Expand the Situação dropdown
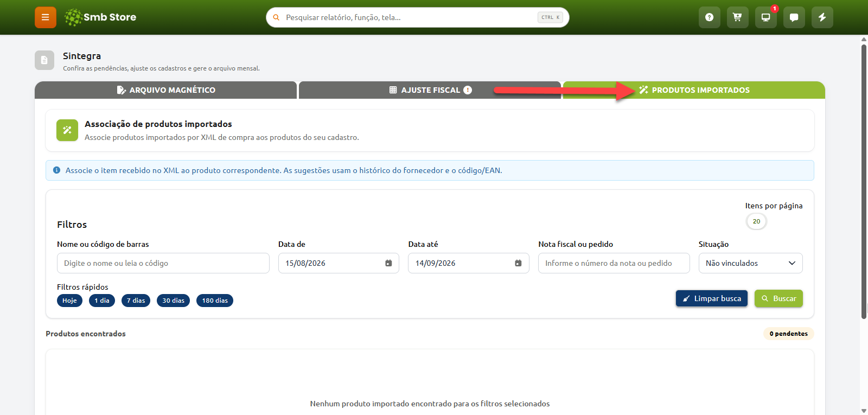The image size is (868, 415). [x=751, y=263]
